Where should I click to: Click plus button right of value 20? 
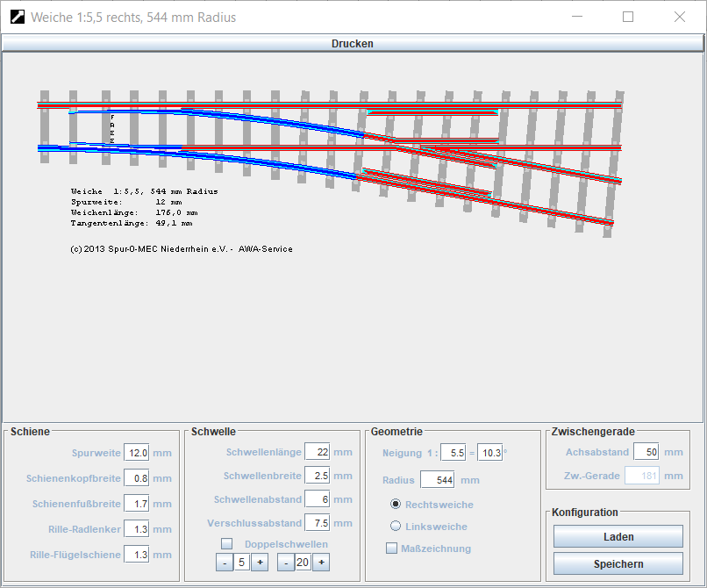(321, 563)
